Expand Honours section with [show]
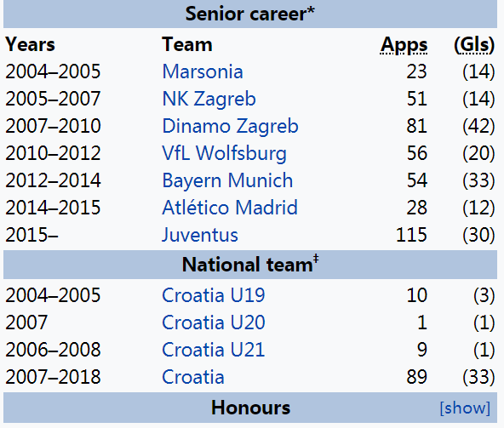504x428 pixels. coord(465,408)
